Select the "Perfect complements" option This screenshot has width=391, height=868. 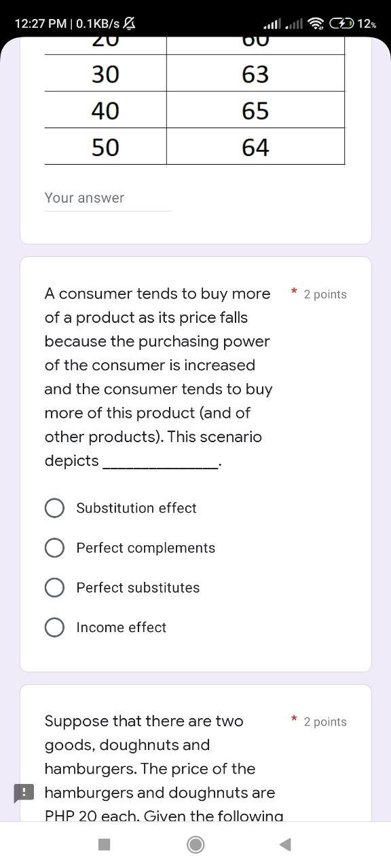(x=54, y=547)
